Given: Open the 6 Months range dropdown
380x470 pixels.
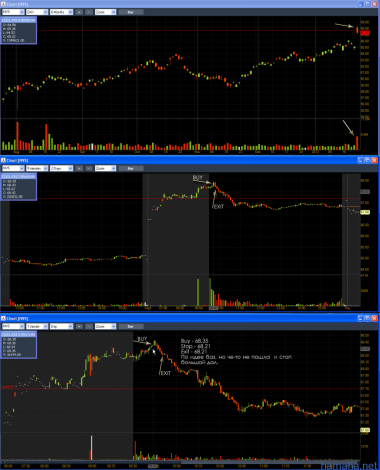Looking at the screenshot, I should (x=61, y=12).
